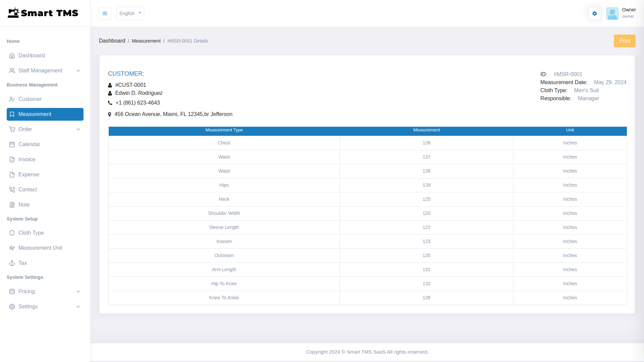Image resolution: width=644 pixels, height=362 pixels.
Task: Click the Print button
Action: coord(625,41)
